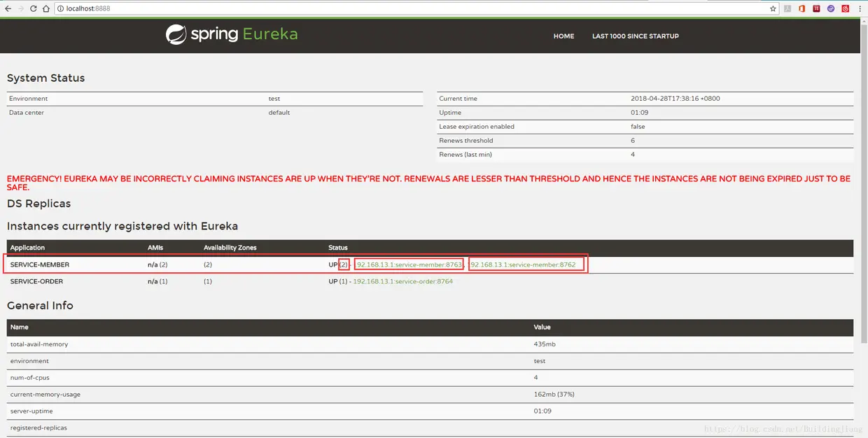Select the num-of-cpus value 4
The image size is (868, 438).
pyautogui.click(x=536, y=378)
